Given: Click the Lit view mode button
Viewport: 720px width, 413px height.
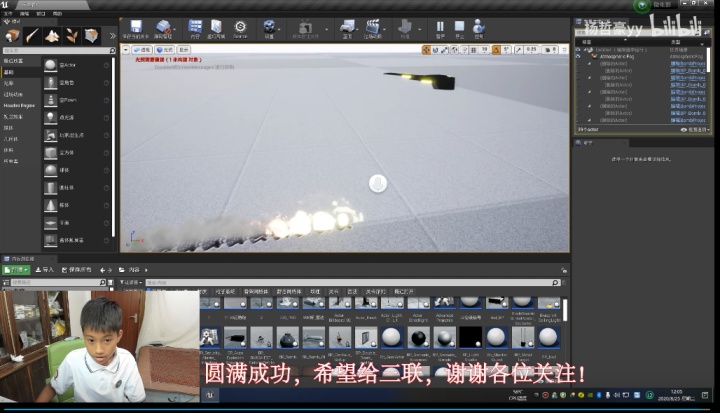Looking at the screenshot, I should [165, 50].
